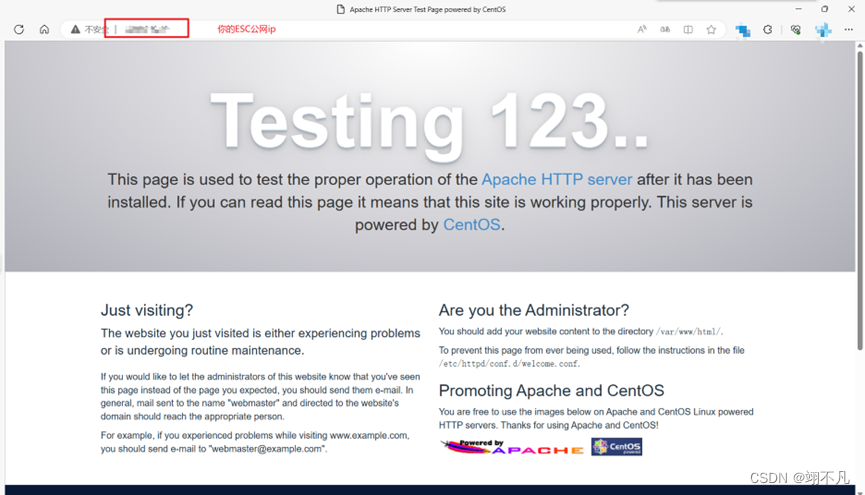The image size is (865, 495).
Task: Click the 'Are you the Administrator?' heading
Action: point(533,310)
